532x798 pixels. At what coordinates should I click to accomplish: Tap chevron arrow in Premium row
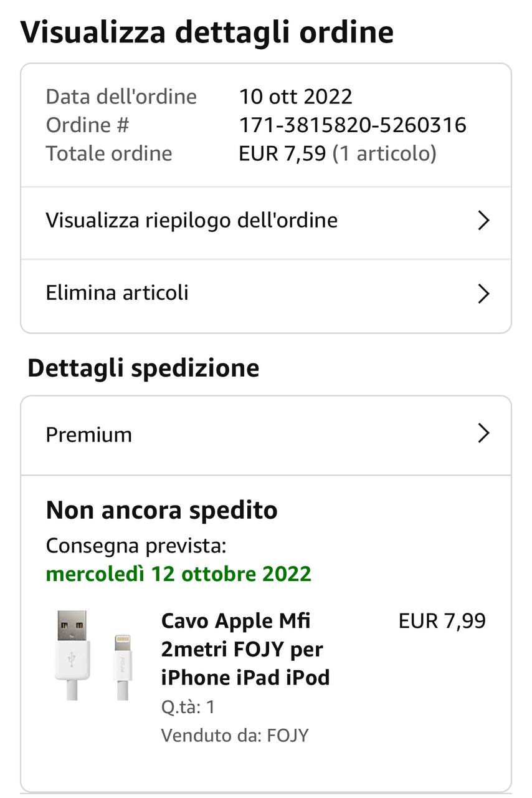[483, 433]
